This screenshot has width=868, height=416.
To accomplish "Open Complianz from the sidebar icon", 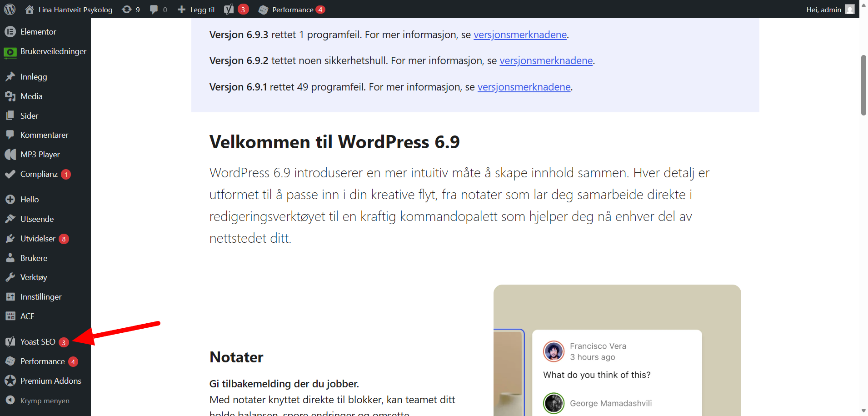I will 10,174.
